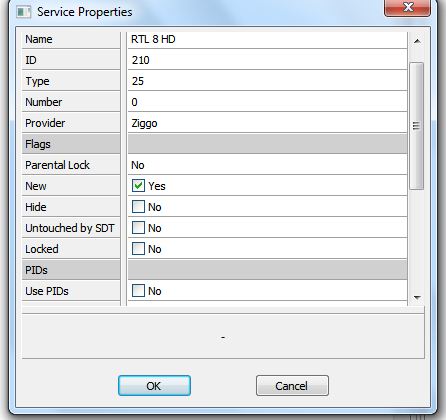
Task: Click the Service Properties window icon
Action: point(24,12)
